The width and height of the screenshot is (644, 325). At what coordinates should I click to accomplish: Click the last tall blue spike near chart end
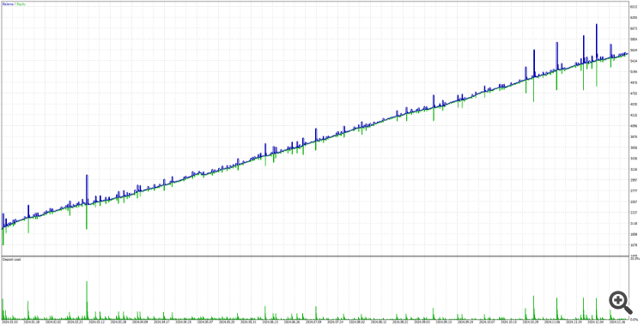611,50
